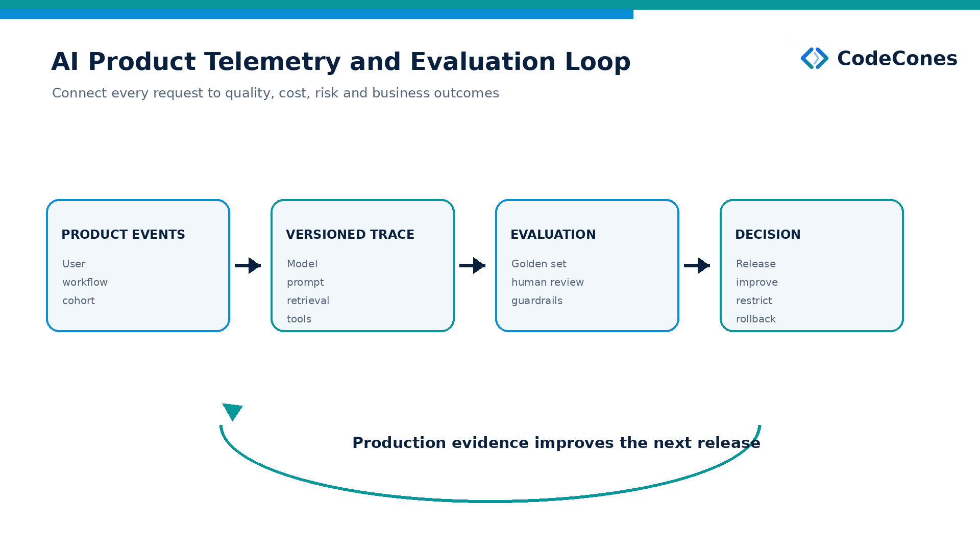The height and width of the screenshot is (551, 980).
Task: Click the CodeCones logo icon
Action: (815, 58)
